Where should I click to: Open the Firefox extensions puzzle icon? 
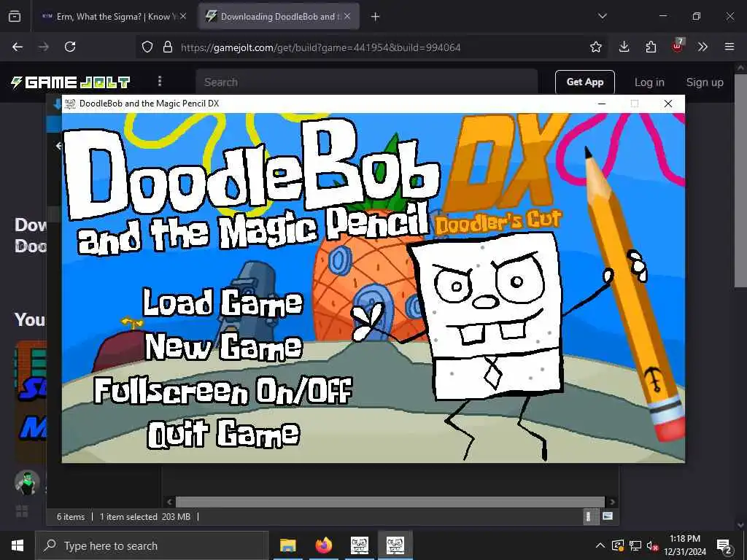pyautogui.click(x=650, y=47)
